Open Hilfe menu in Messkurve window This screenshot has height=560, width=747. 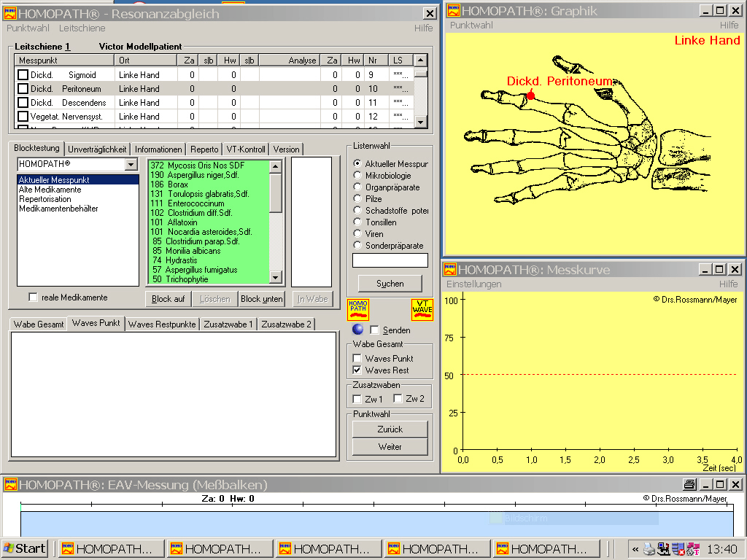(x=729, y=284)
